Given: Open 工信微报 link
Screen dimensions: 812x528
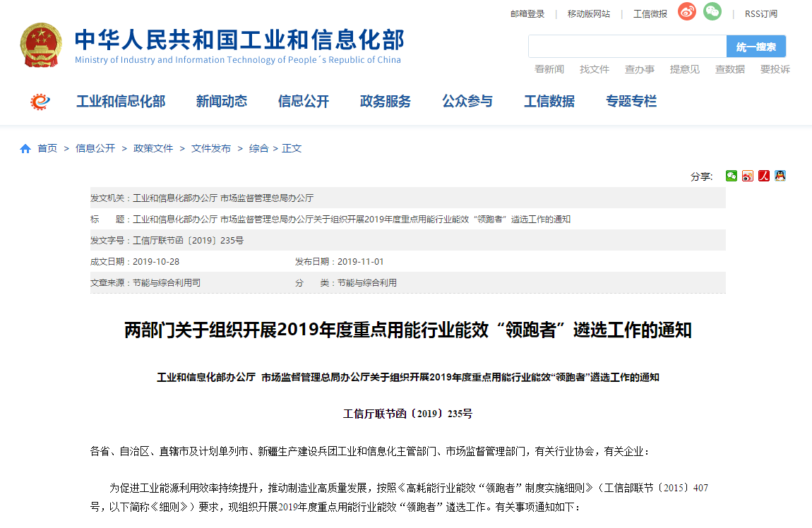Looking at the screenshot, I should pyautogui.click(x=650, y=14).
